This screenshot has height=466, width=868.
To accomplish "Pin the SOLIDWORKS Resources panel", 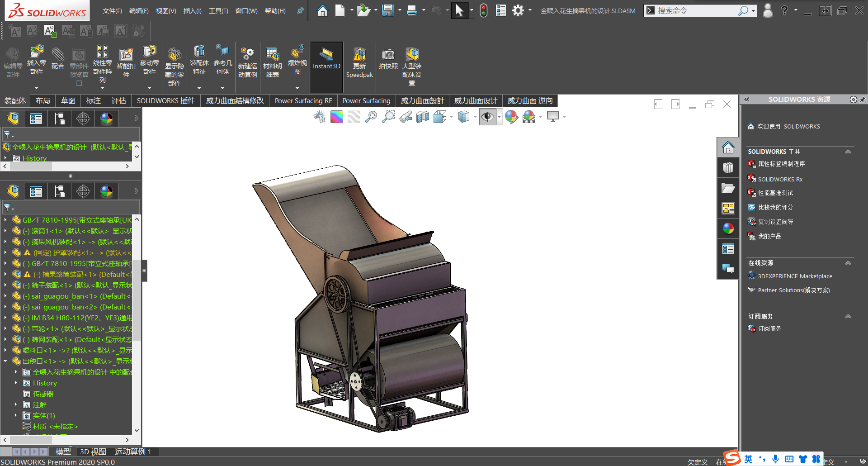I will click(x=863, y=100).
